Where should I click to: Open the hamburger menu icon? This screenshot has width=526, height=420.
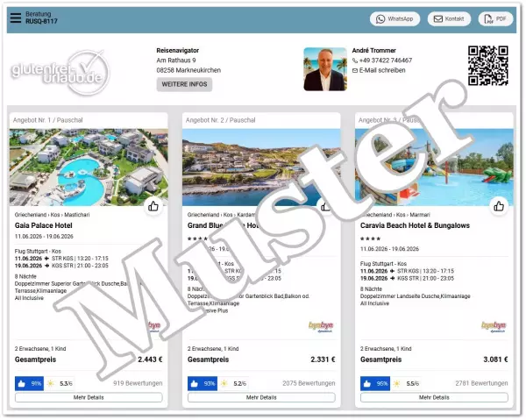17,19
